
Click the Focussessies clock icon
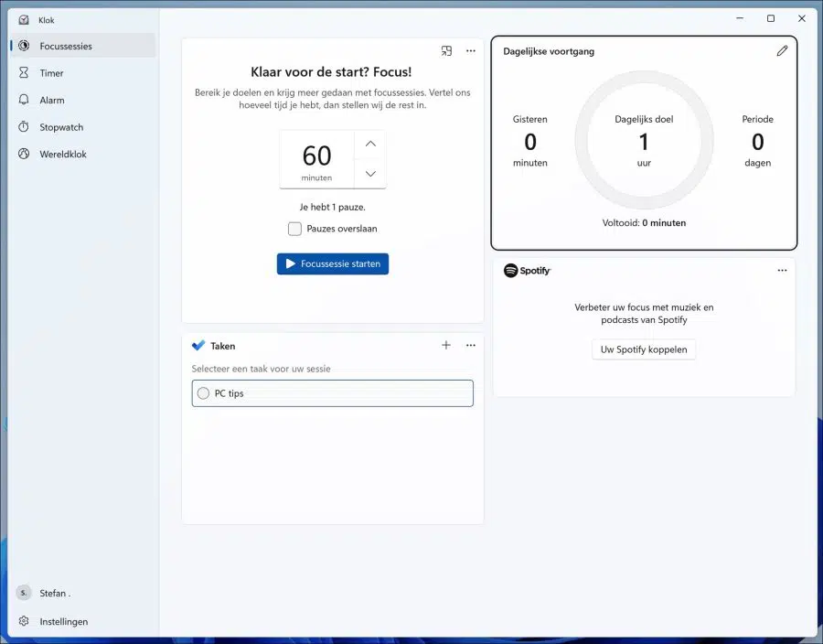click(24, 46)
